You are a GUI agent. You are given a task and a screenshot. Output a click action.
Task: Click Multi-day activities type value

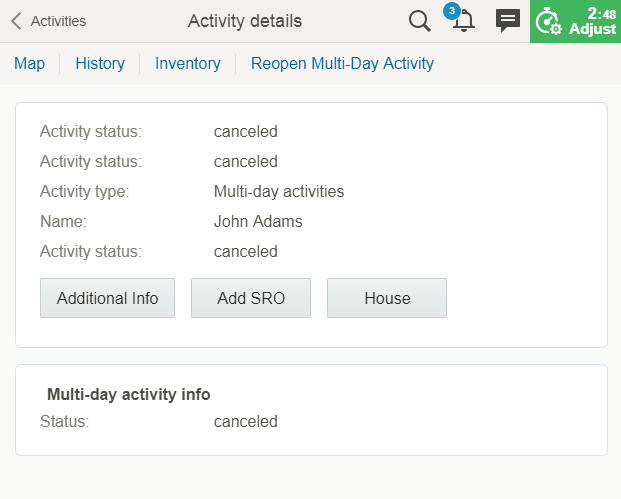pos(279,191)
